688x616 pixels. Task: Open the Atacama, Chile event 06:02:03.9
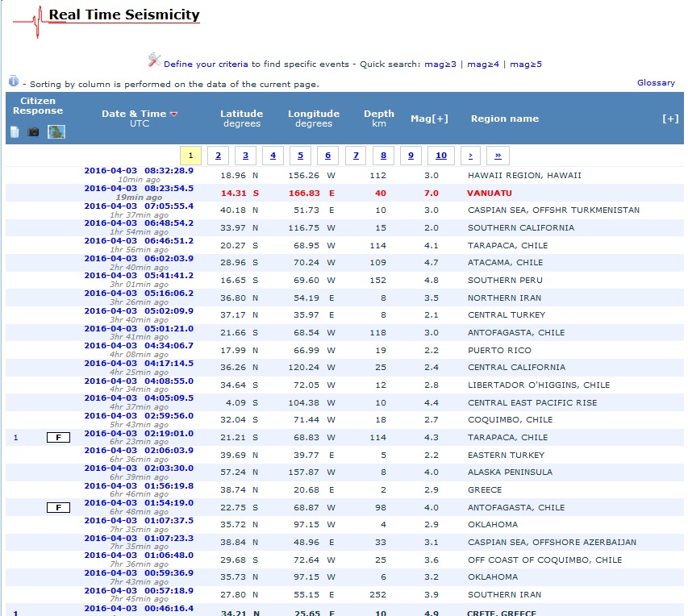139,258
